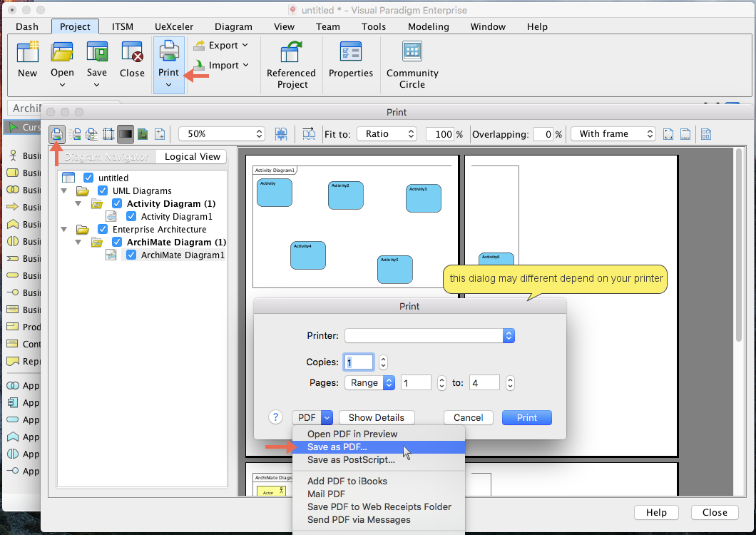Click the Open project folder icon
The height and width of the screenshot is (535, 756).
pos(62,52)
